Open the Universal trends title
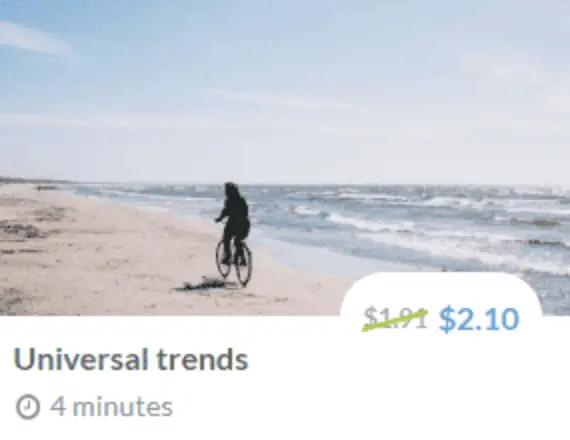Viewport: 570px width, 440px height. [x=131, y=360]
